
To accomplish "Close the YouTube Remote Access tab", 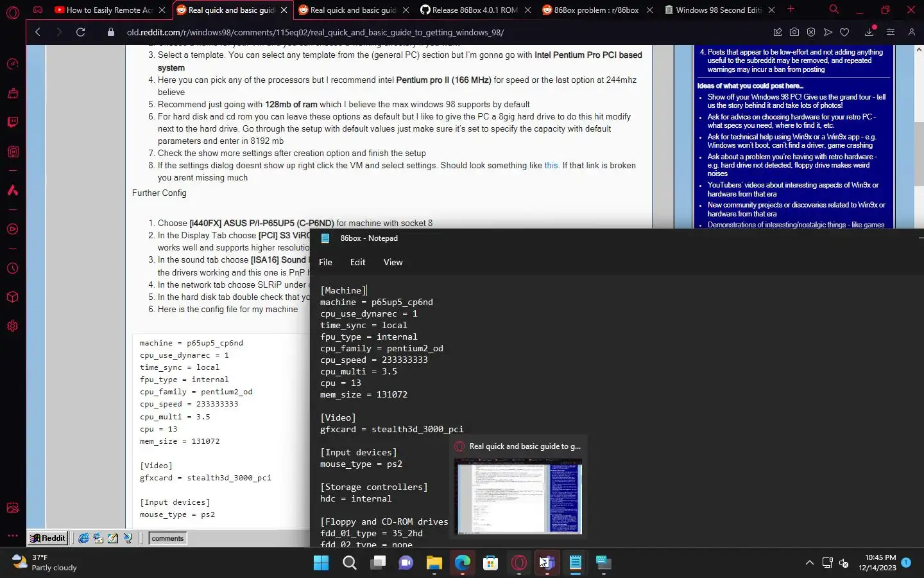I will coord(162,10).
